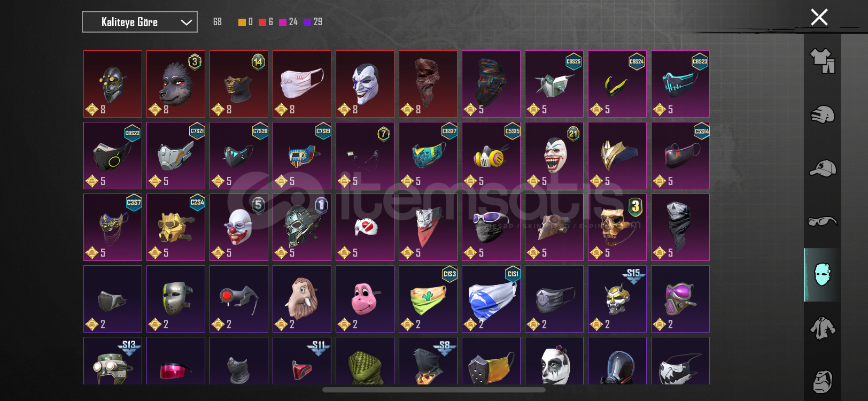Select the backpack category sidebar icon

(x=822, y=381)
